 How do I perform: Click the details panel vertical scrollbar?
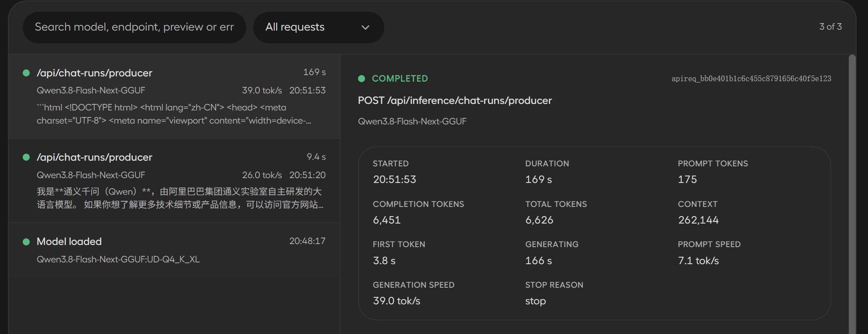[x=852, y=194]
